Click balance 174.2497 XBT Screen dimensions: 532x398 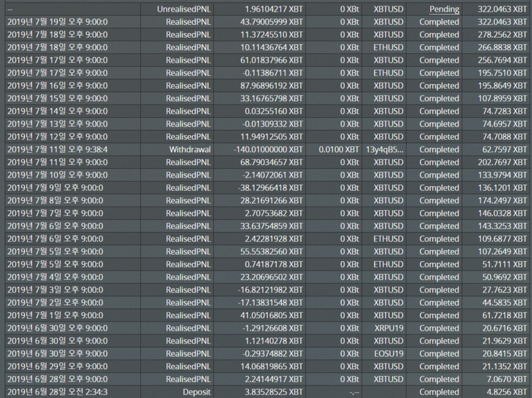pos(502,200)
